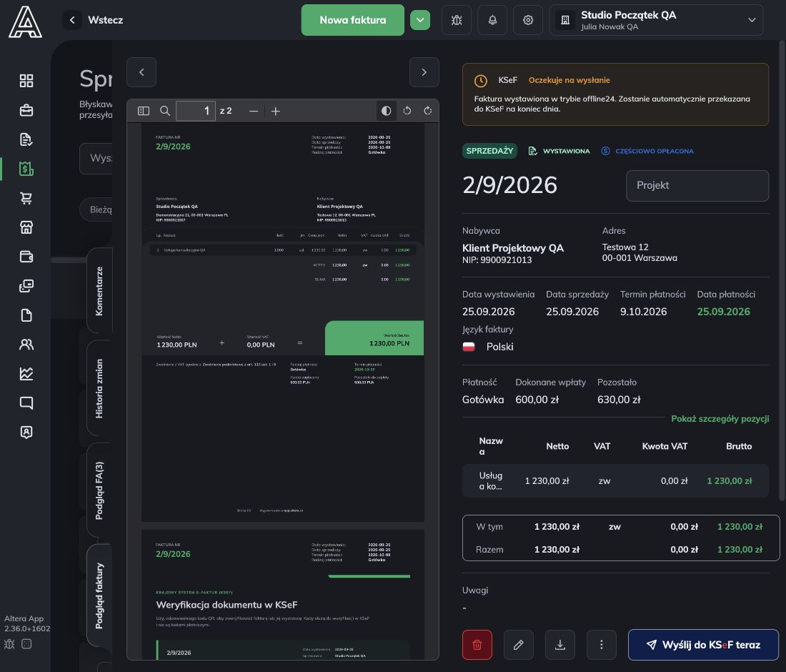Open the Komentarze side tab
786x672 pixels.
[x=99, y=291]
